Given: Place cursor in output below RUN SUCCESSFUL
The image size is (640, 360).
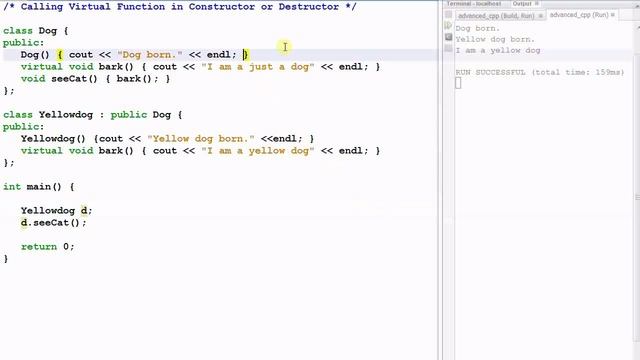Looking at the screenshot, I should (458, 83).
